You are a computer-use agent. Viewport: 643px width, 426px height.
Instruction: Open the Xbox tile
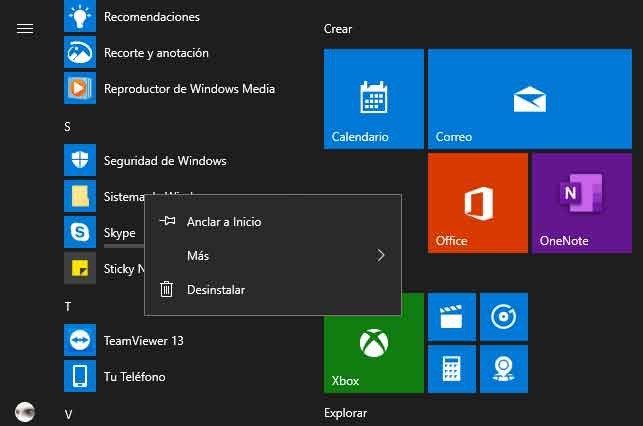pyautogui.click(x=374, y=353)
